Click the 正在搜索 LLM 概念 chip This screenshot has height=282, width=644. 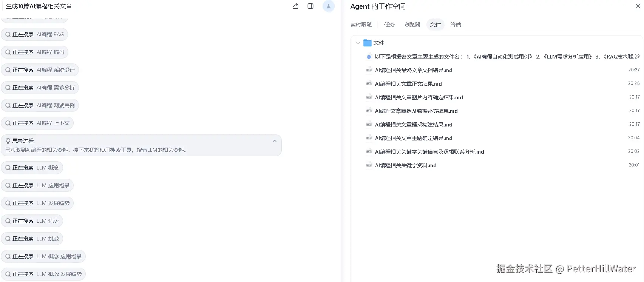[32, 168]
